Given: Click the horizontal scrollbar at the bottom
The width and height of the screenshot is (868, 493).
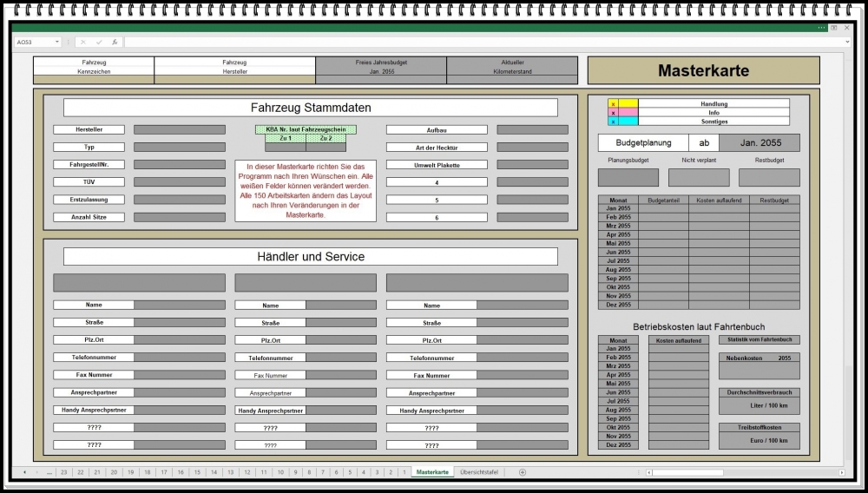Looking at the screenshot, I should 746,472.
